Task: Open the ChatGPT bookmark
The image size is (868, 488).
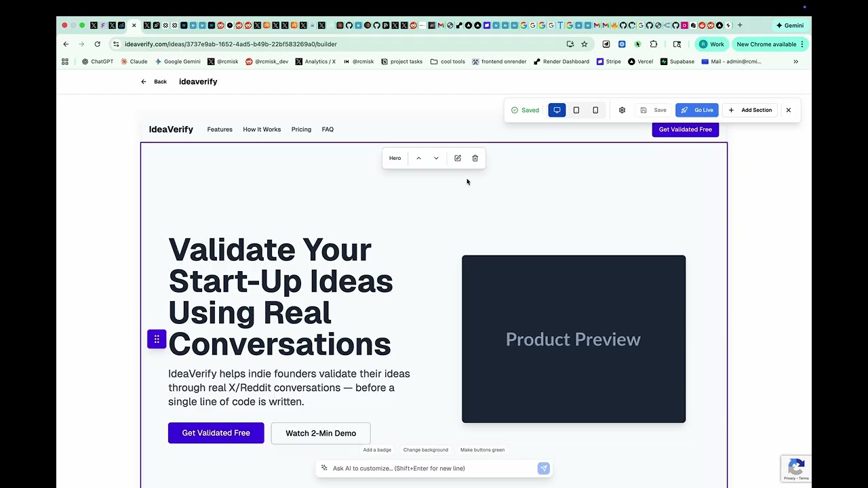Action: point(98,62)
